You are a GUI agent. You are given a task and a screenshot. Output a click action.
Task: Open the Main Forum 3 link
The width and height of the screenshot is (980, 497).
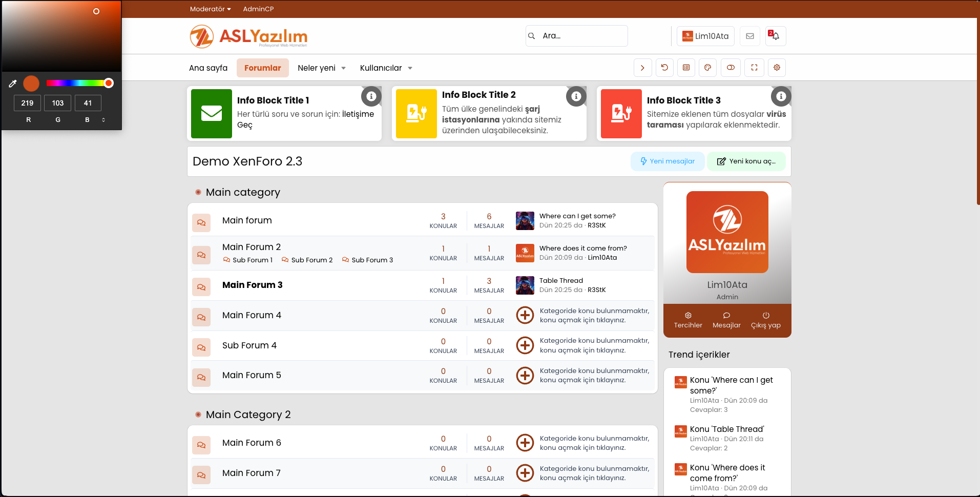[x=252, y=285]
